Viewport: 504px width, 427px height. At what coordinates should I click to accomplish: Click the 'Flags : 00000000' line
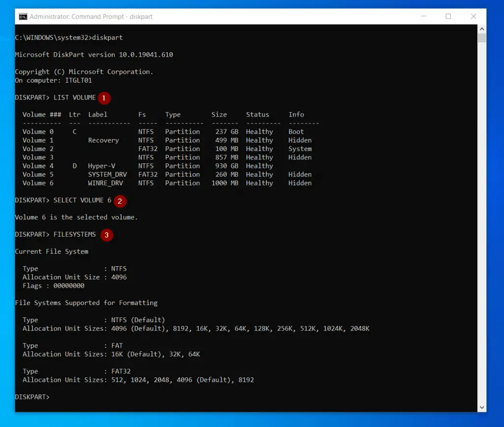coord(53,286)
